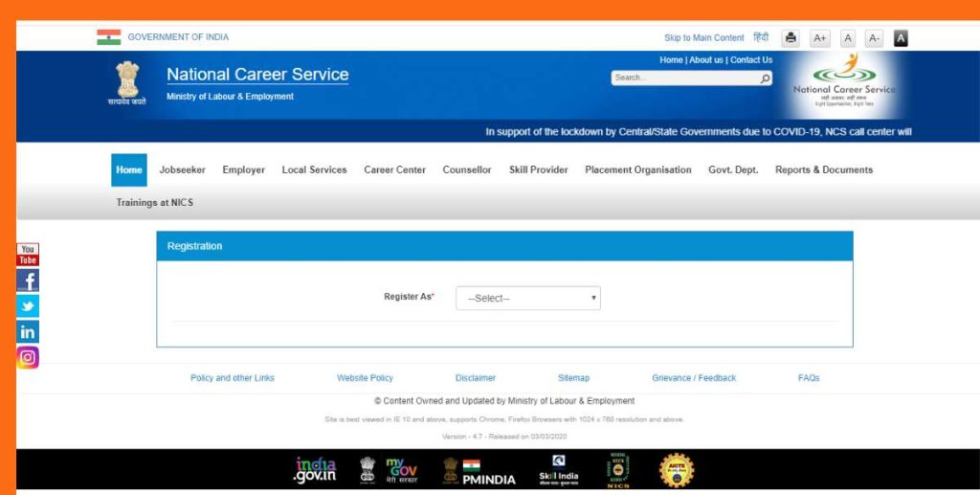Open the Register As dropdown

tap(528, 298)
